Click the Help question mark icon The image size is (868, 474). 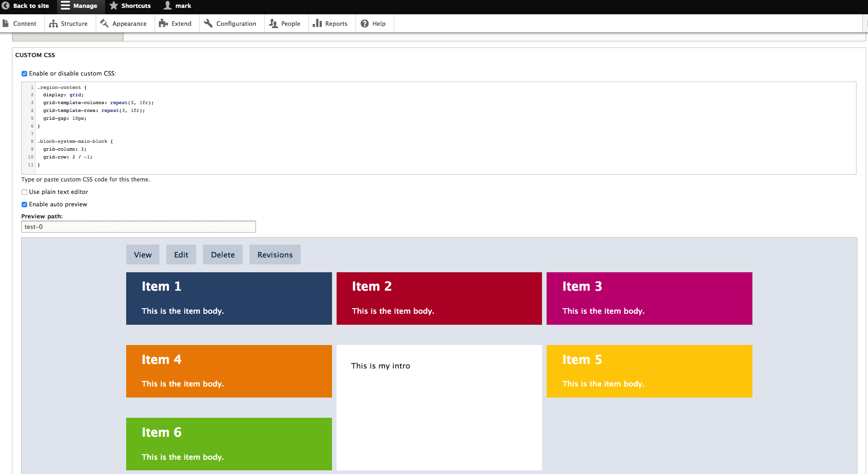coord(365,23)
